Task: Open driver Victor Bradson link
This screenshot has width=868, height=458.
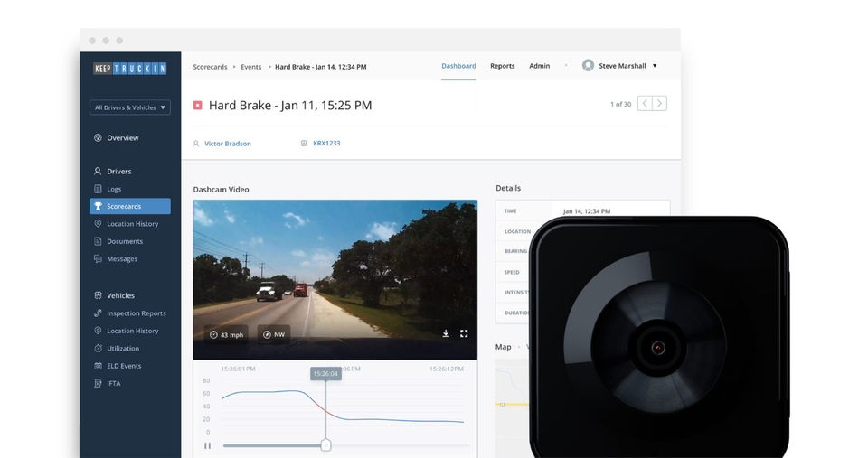Action: [x=228, y=144]
